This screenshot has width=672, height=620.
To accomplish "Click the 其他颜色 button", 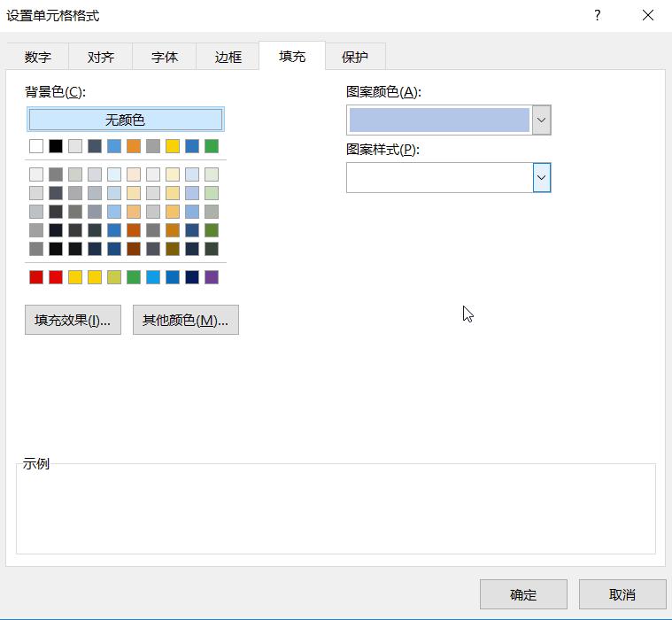I will point(185,321).
